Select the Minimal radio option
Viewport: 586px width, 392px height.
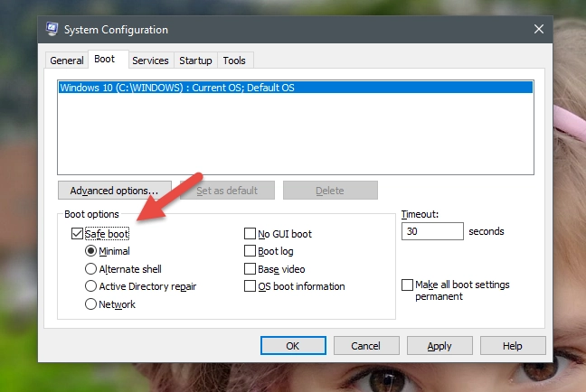(90, 251)
